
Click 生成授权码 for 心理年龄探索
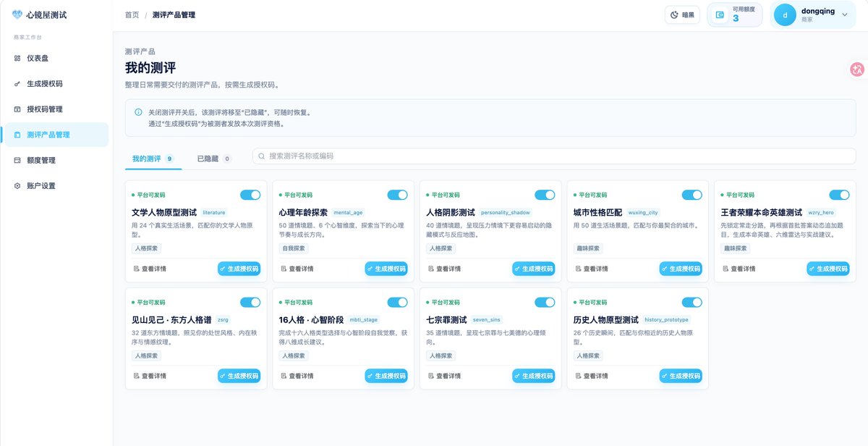point(386,269)
